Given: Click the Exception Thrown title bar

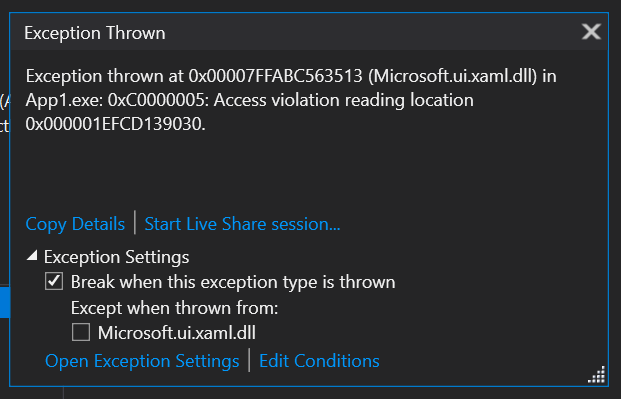Looking at the screenshot, I should click(x=309, y=32).
